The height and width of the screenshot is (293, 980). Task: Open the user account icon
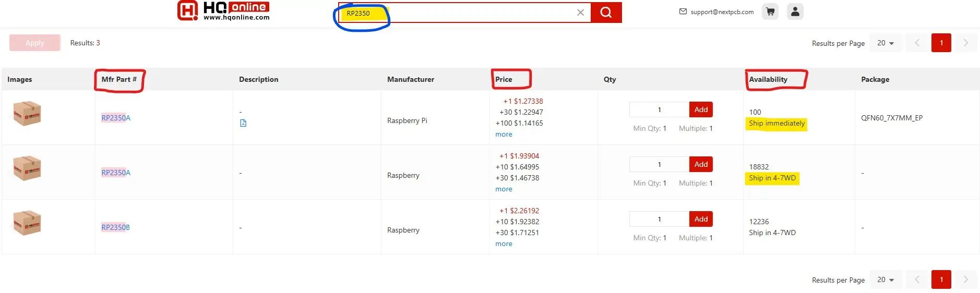pyautogui.click(x=795, y=11)
